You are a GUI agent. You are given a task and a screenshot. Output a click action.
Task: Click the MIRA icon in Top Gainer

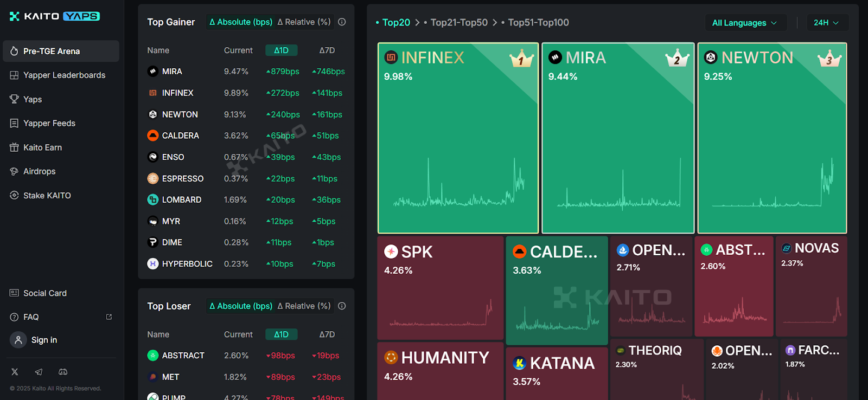click(153, 72)
